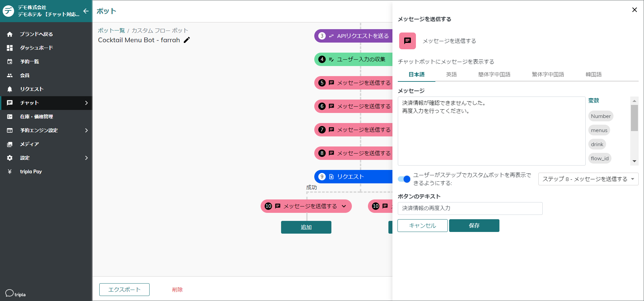Insert the flow_id variable chip
This screenshot has width=644, height=301.
(x=599, y=159)
